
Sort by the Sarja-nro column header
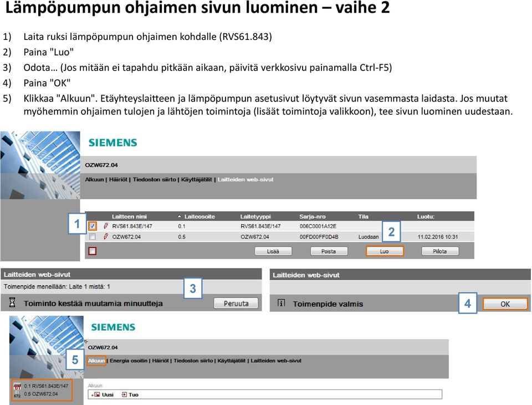tap(313, 216)
